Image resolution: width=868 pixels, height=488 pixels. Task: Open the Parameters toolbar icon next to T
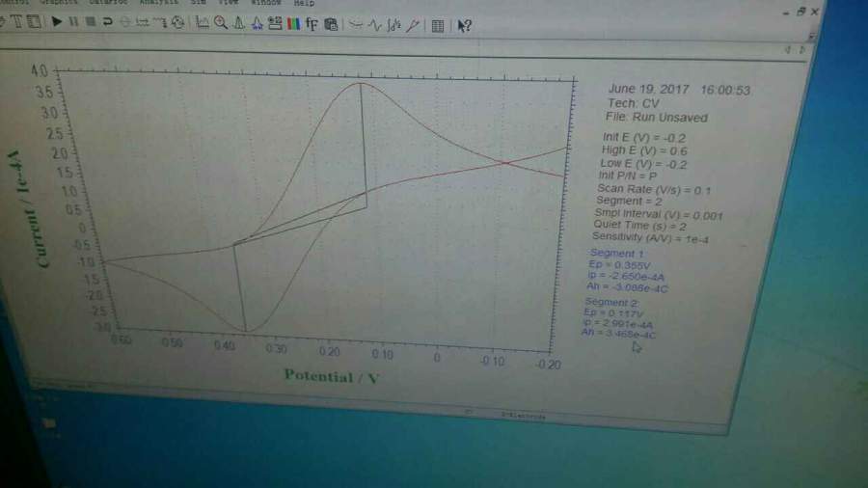pos(35,21)
